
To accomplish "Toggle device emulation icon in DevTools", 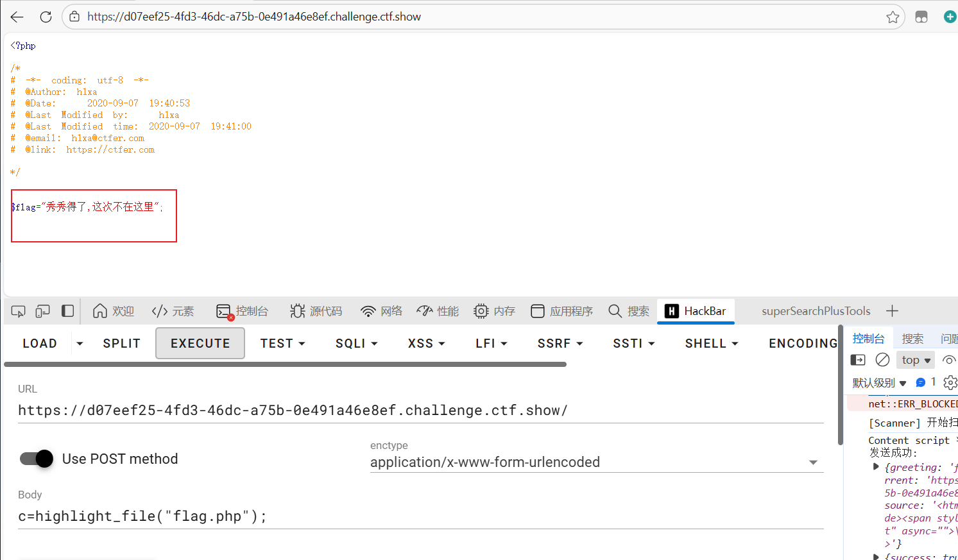I will tap(42, 311).
